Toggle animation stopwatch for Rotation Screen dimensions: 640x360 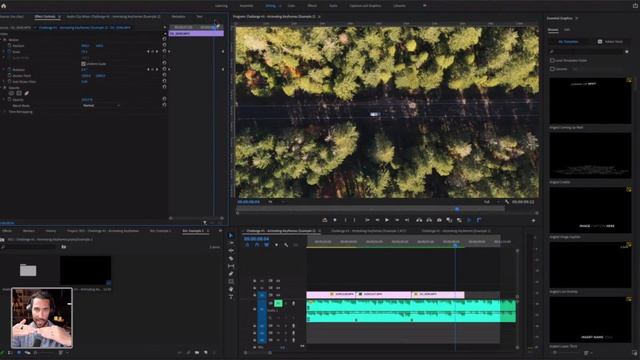click(9, 70)
